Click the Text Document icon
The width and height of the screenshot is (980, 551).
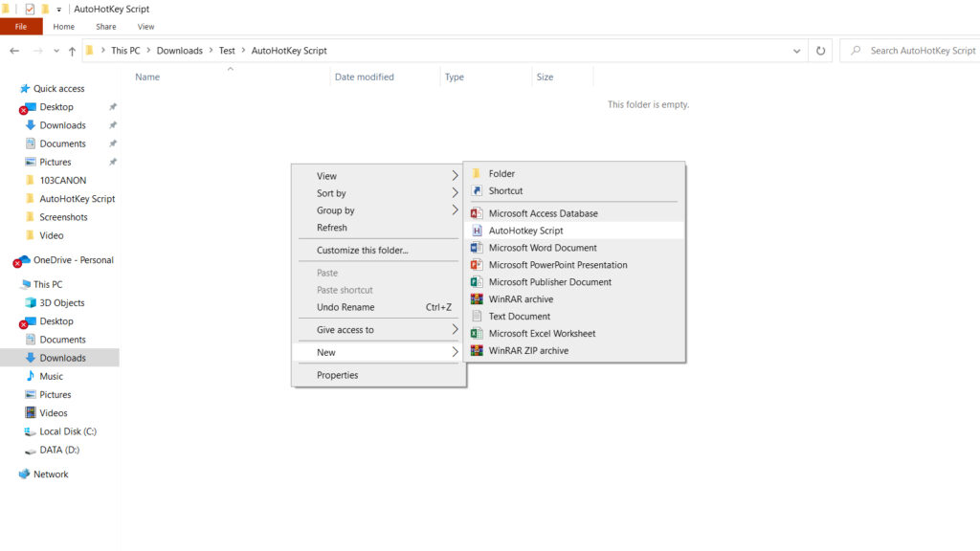[477, 316]
